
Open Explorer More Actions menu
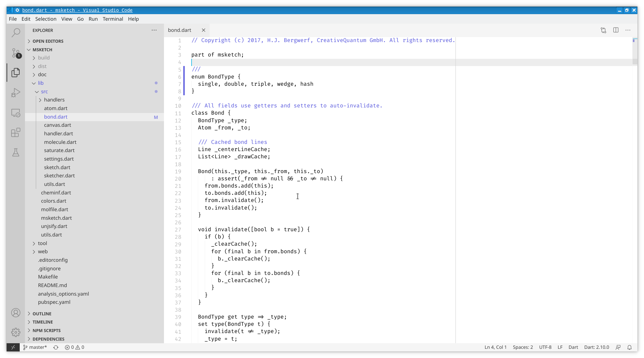point(154,30)
